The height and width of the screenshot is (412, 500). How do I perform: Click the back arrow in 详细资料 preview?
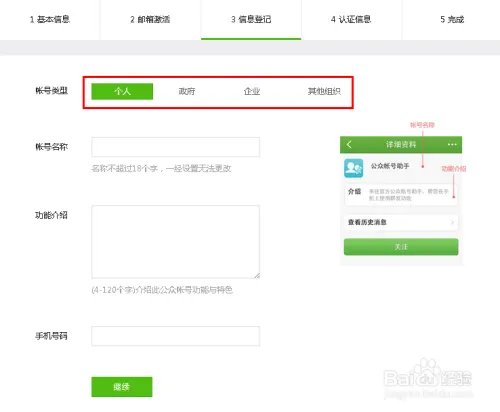(x=349, y=144)
